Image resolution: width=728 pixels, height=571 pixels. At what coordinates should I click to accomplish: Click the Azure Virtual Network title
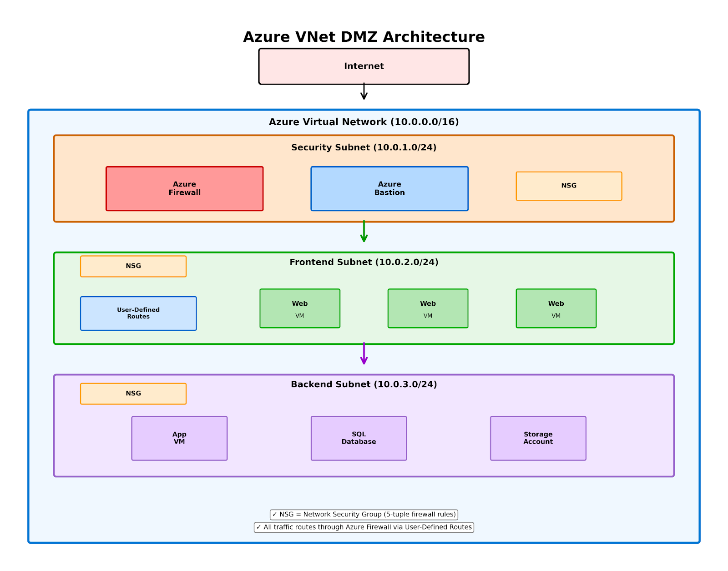tap(364, 121)
